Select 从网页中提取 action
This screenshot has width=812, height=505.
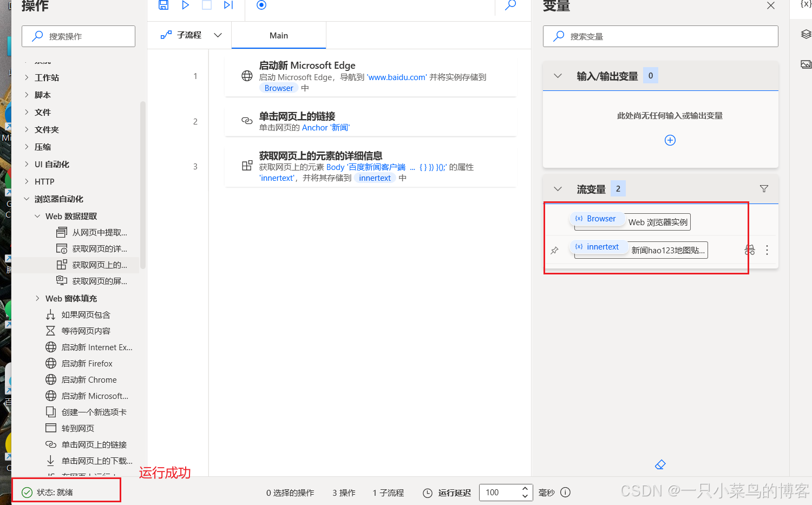(x=92, y=232)
